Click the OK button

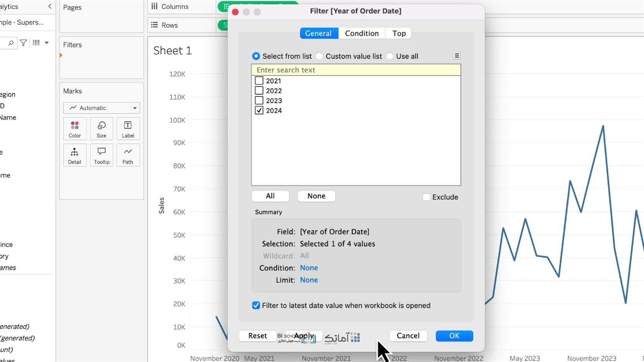[454, 336]
